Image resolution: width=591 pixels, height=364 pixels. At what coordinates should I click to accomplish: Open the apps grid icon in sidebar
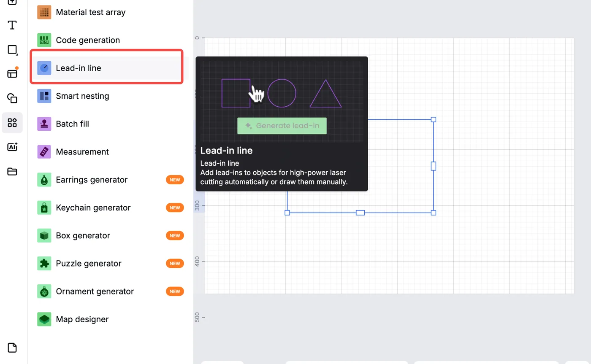[x=12, y=123]
